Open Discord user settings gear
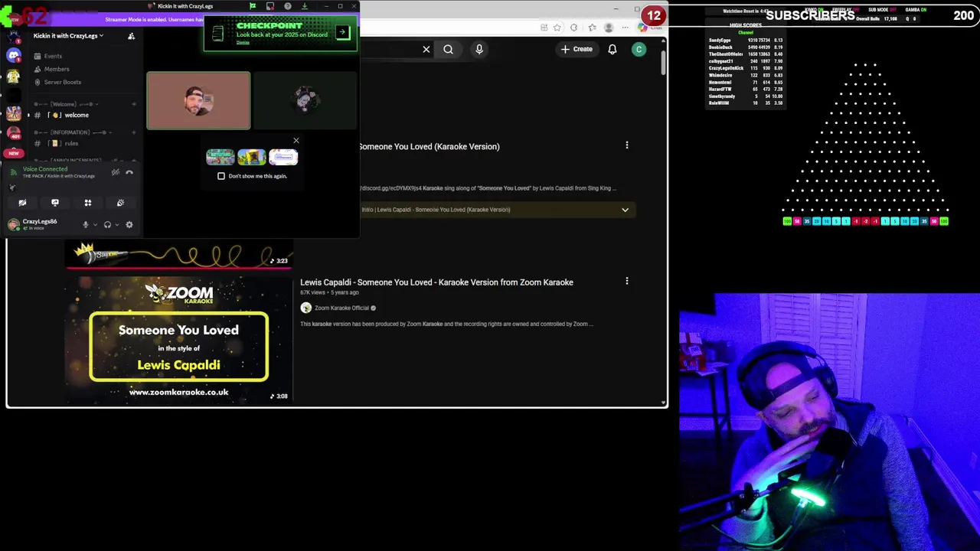 coord(129,224)
